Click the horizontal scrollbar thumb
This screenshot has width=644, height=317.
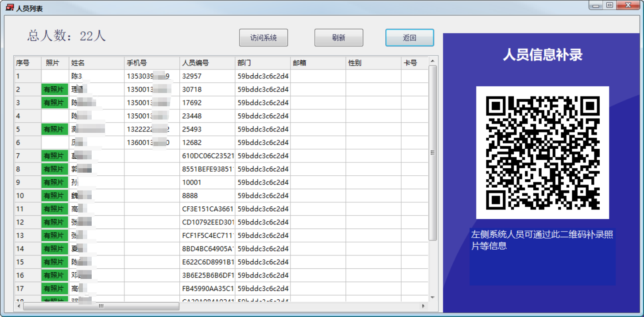click(101, 306)
